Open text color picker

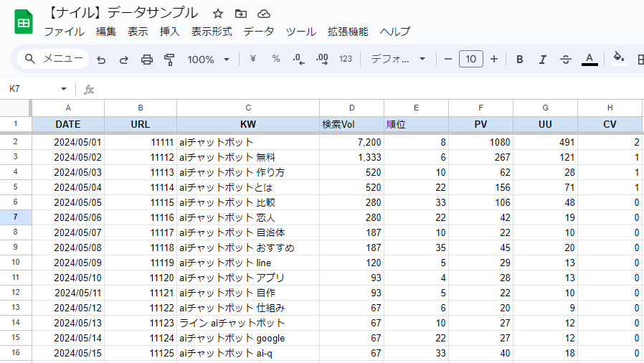589,60
